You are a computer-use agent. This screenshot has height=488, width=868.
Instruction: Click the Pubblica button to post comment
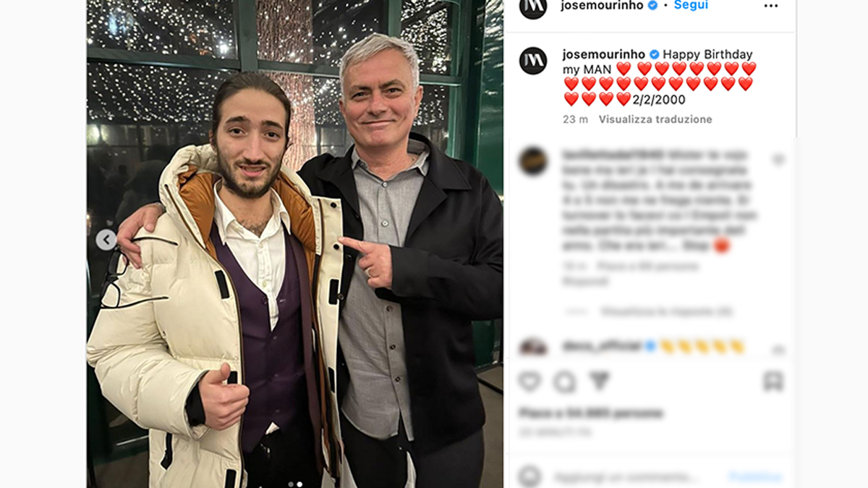(x=755, y=478)
